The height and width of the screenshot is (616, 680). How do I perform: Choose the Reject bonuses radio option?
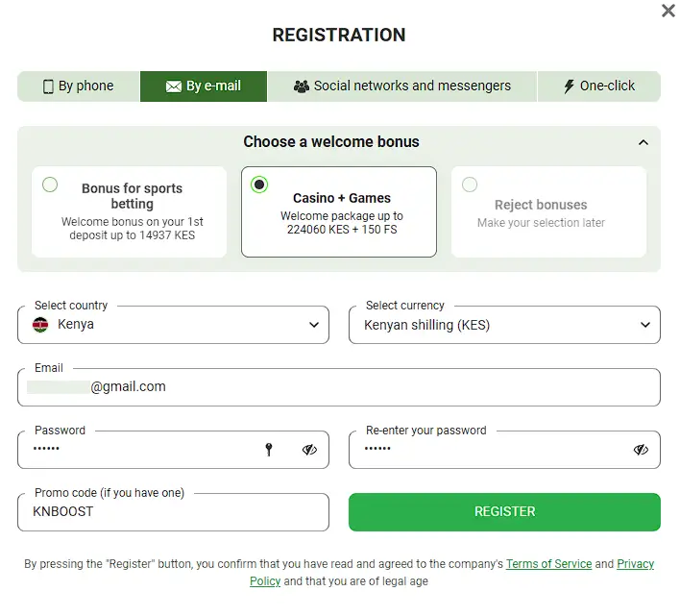(x=470, y=185)
